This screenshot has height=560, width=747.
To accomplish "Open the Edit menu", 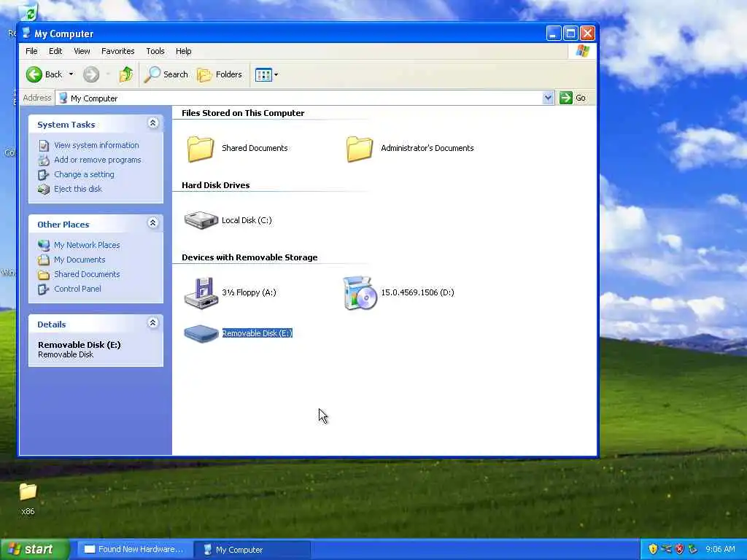I will click(x=55, y=51).
